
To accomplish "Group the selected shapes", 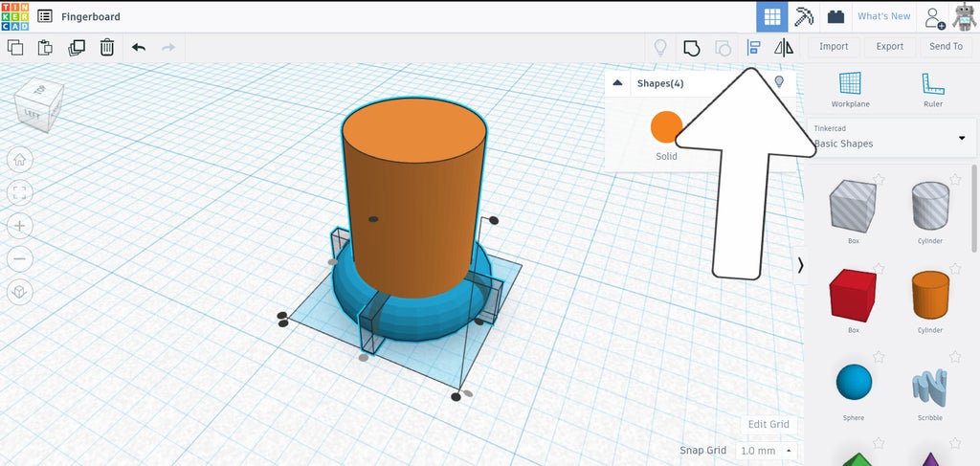I will tap(691, 48).
